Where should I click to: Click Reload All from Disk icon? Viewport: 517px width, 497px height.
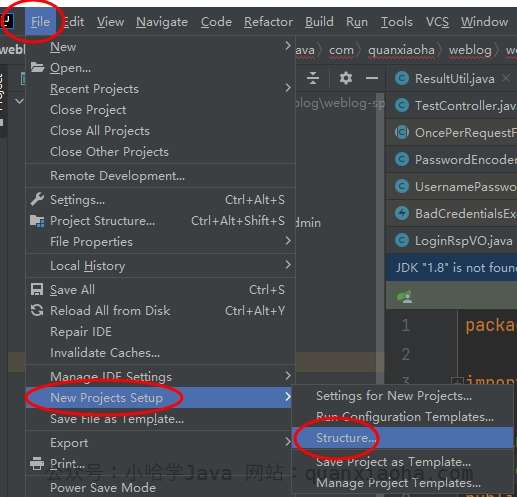pyautogui.click(x=37, y=310)
